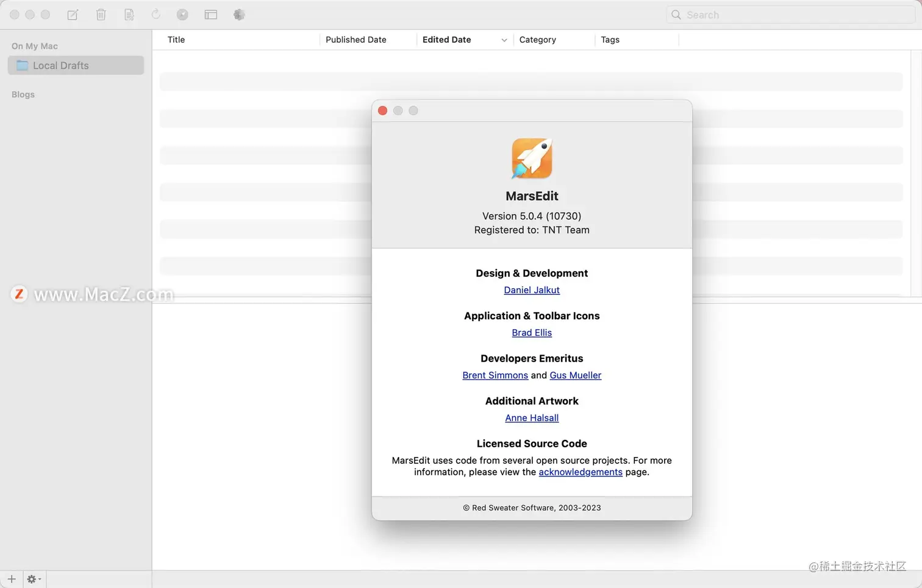Sort posts by Edited Date column
Image resolution: width=922 pixels, height=588 pixels.
[x=447, y=40]
